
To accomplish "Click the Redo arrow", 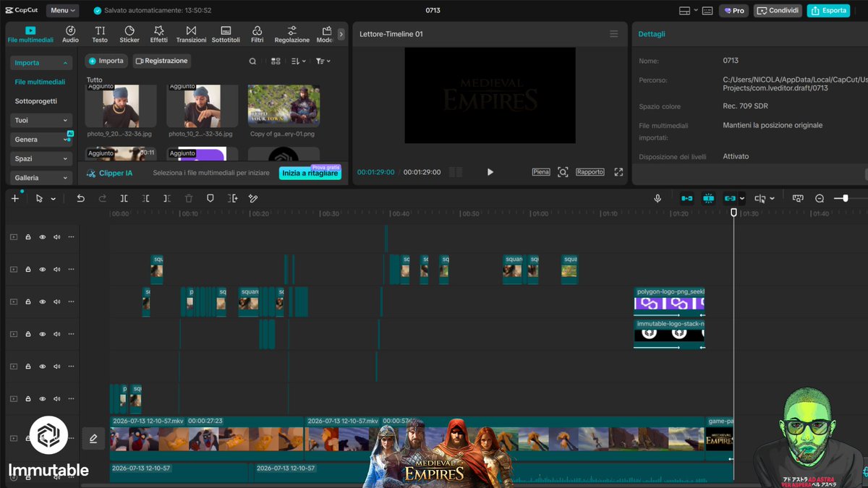I will point(103,198).
